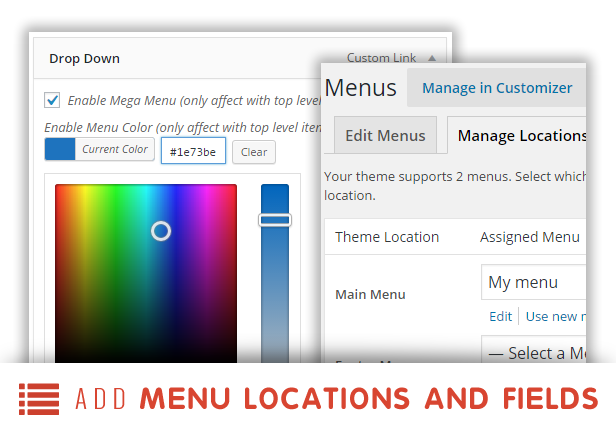This screenshot has width=616, height=430.
Task: Click the Drop Down menu item title
Action: click(x=84, y=59)
